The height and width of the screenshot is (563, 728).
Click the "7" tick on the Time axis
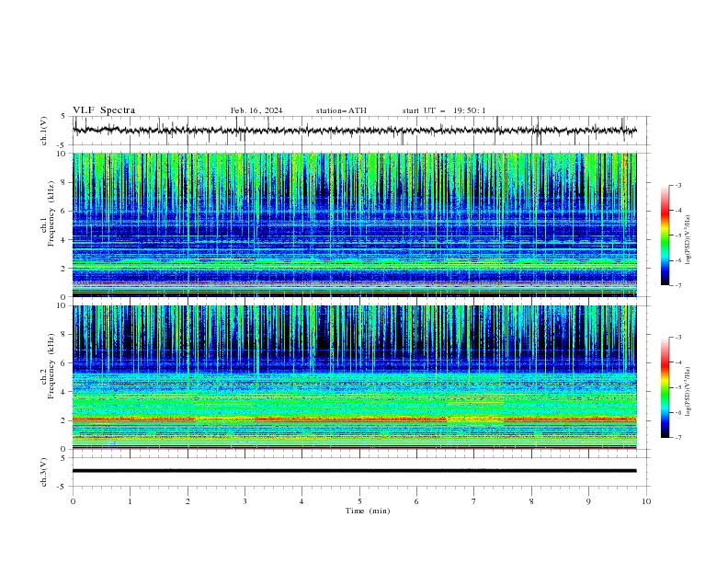point(474,501)
